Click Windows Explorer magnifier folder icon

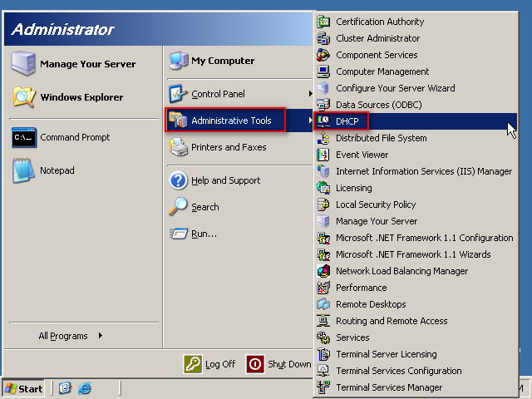point(24,97)
